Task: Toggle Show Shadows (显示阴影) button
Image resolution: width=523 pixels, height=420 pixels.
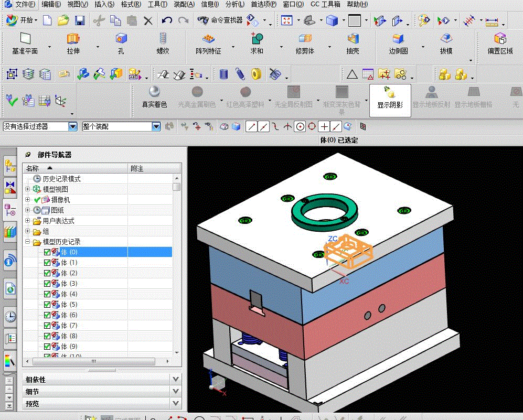Action: tap(390, 100)
